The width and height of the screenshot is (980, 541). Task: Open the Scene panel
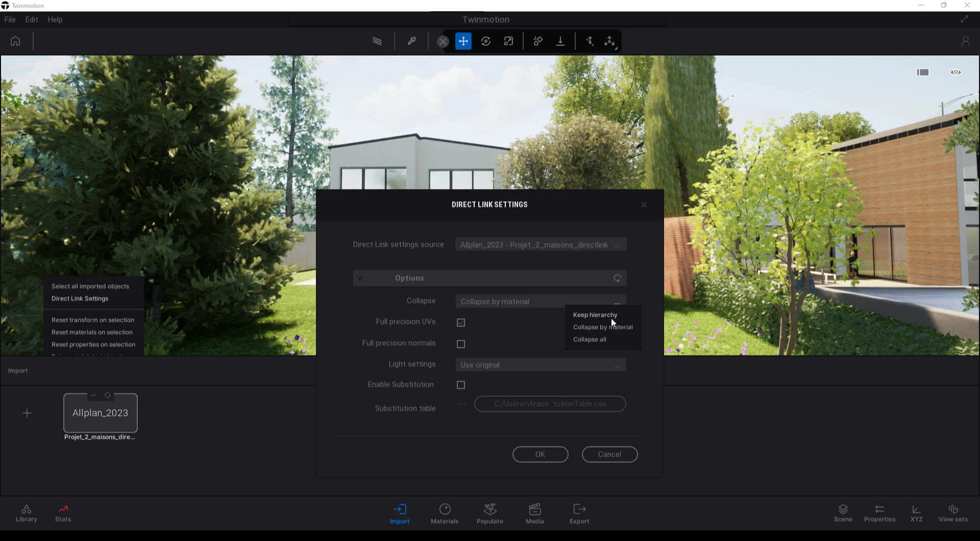843,513
